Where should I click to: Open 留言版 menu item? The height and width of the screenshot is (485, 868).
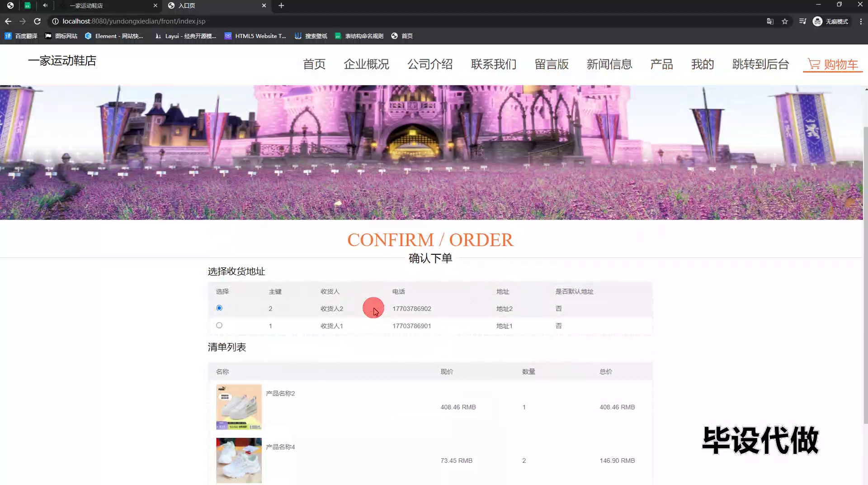pyautogui.click(x=552, y=64)
